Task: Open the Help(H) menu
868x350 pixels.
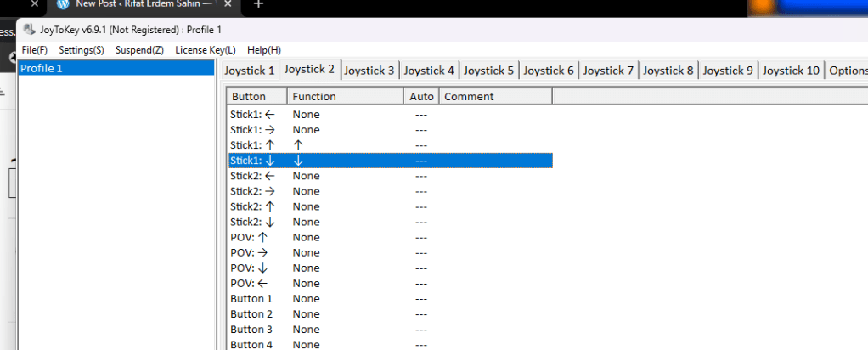Action: (x=264, y=50)
